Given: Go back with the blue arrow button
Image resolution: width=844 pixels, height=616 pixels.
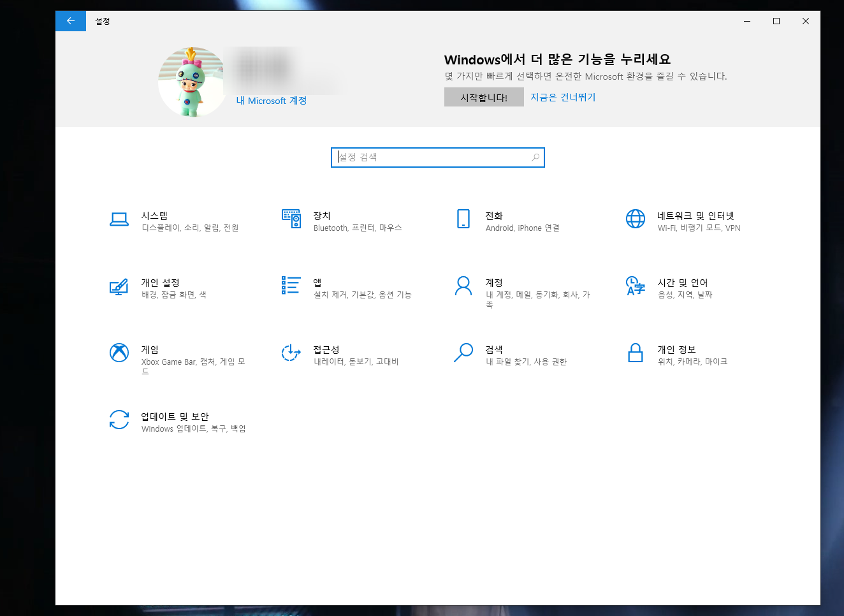Looking at the screenshot, I should point(71,21).
